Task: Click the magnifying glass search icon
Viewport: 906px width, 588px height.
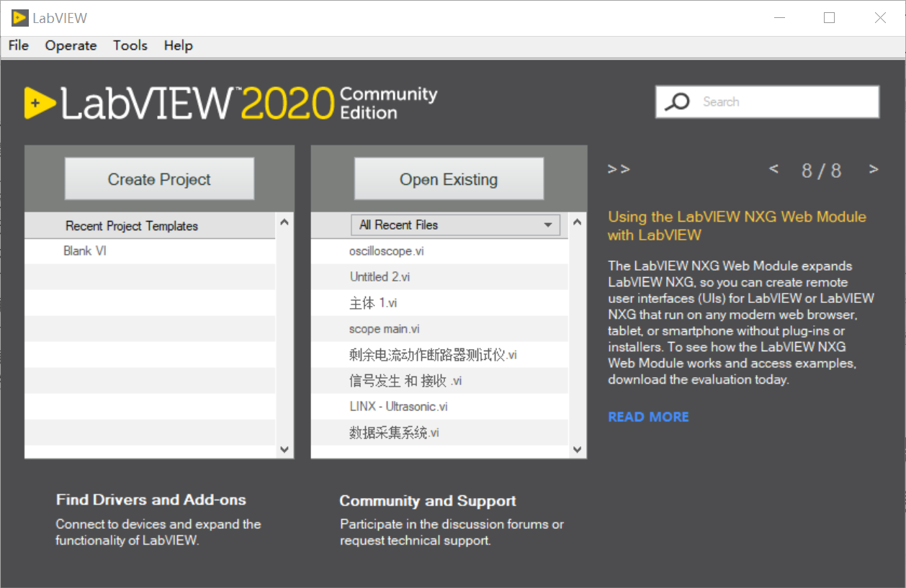Action: [676, 101]
